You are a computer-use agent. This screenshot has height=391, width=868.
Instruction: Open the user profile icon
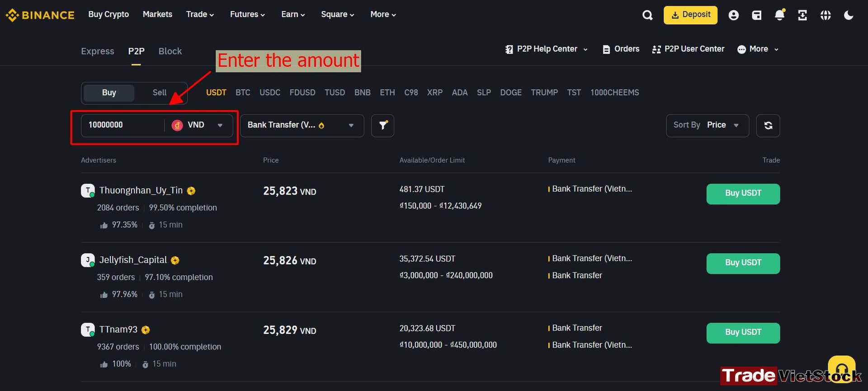733,15
